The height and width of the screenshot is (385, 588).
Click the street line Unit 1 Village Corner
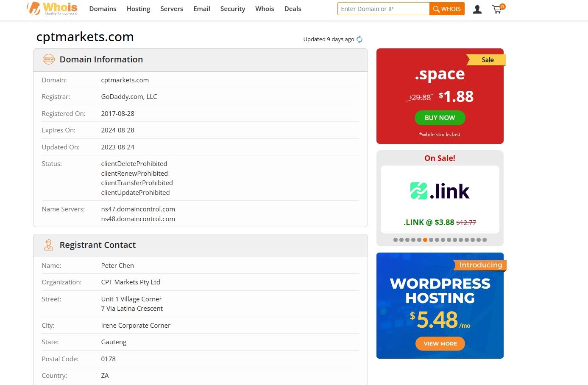tap(131, 299)
